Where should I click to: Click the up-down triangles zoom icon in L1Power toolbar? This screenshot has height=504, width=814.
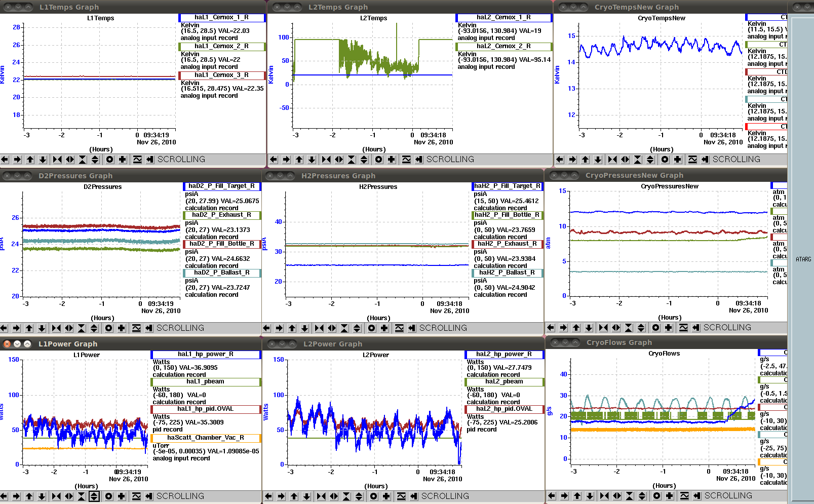pyautogui.click(x=94, y=496)
